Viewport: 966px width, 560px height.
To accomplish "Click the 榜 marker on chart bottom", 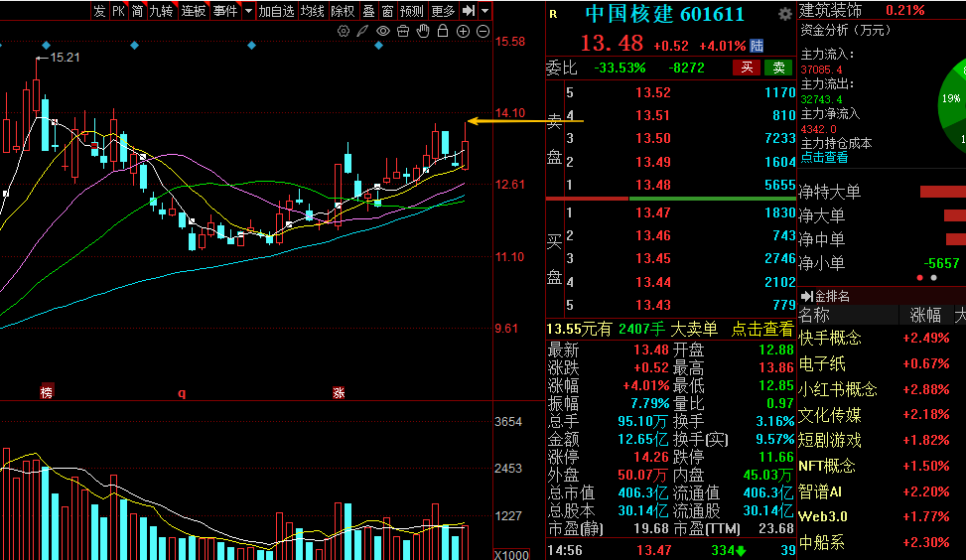I will (x=47, y=392).
